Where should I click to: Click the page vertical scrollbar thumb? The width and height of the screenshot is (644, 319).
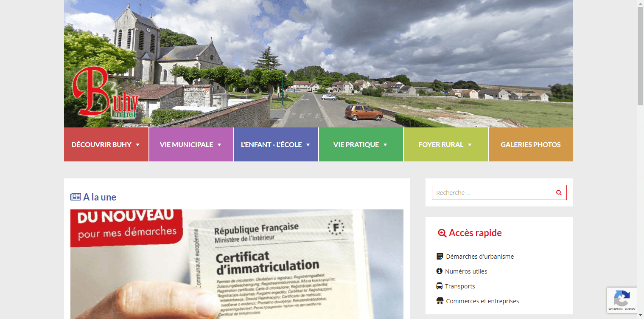click(640, 56)
